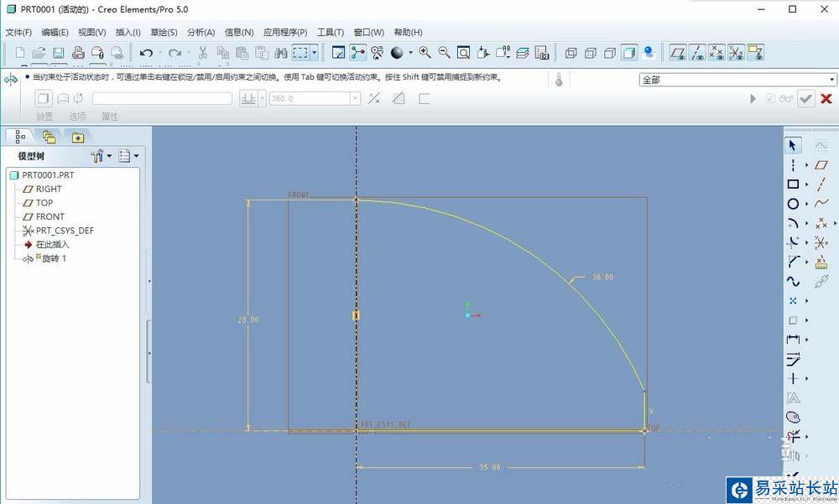Choose the Constraints plus tool
The height and width of the screenshot is (504, 839).
793,378
